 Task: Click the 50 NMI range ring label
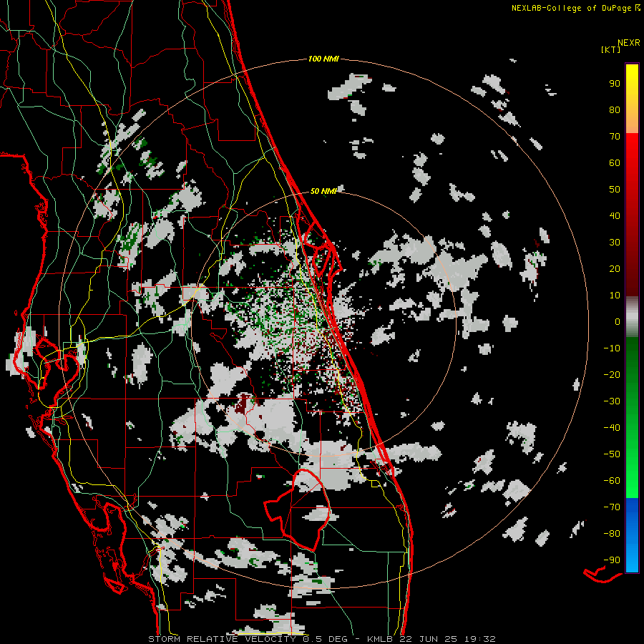[323, 191]
